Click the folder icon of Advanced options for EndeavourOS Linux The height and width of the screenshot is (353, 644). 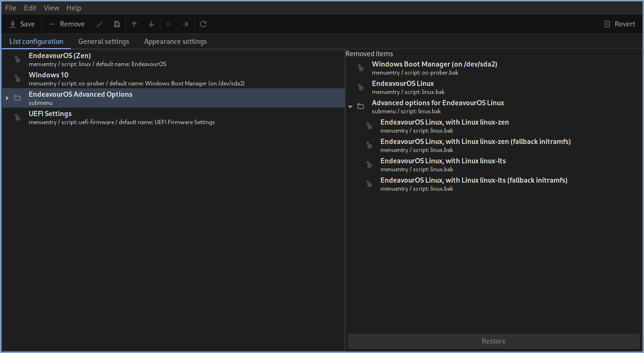(x=361, y=107)
